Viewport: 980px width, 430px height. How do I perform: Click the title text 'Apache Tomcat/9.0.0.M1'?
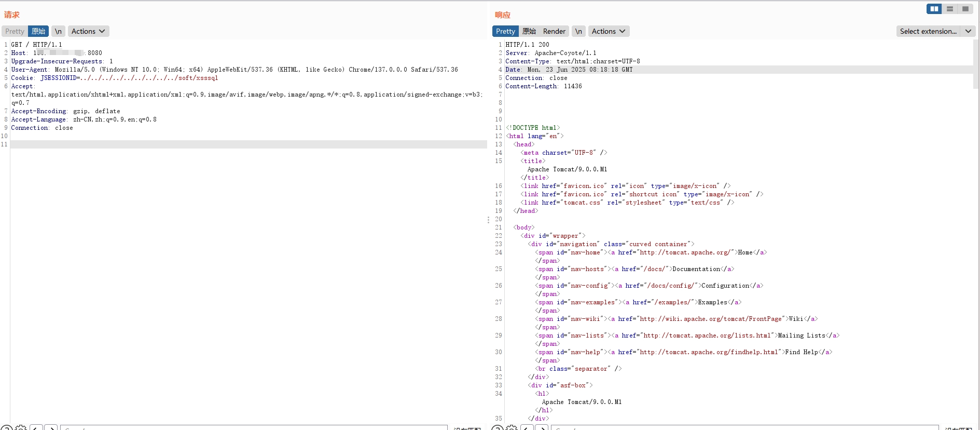point(567,169)
